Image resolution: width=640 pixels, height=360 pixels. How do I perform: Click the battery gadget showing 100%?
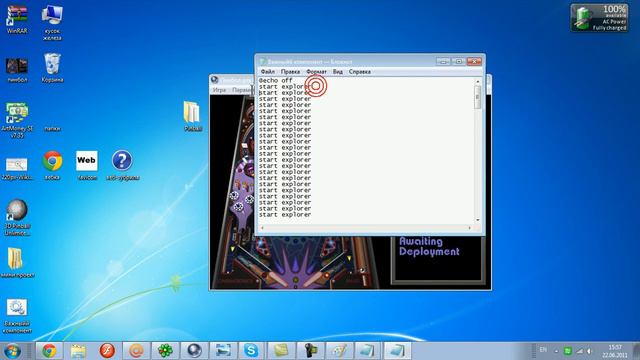[x=600, y=18]
